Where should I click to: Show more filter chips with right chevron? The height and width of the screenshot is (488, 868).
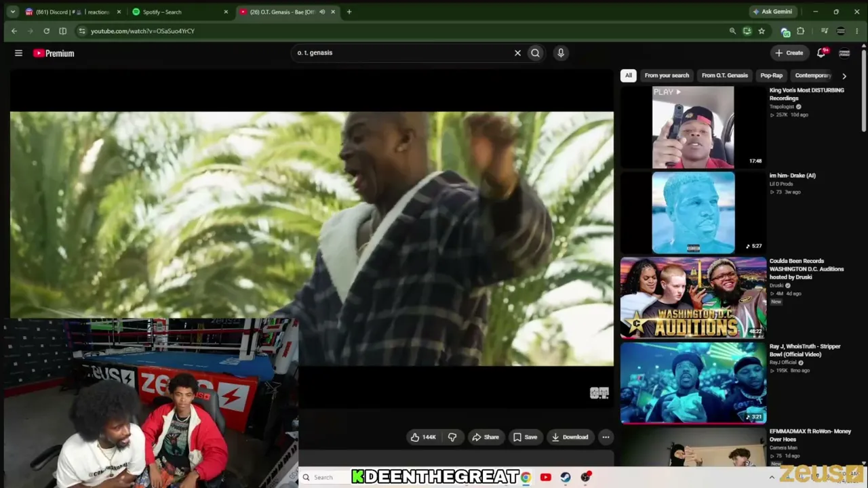844,76
